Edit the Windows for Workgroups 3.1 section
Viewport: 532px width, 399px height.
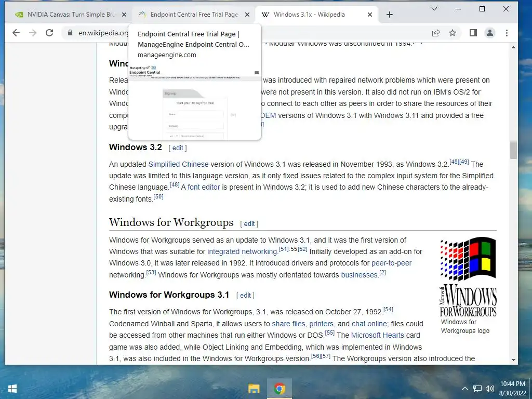tap(245, 296)
